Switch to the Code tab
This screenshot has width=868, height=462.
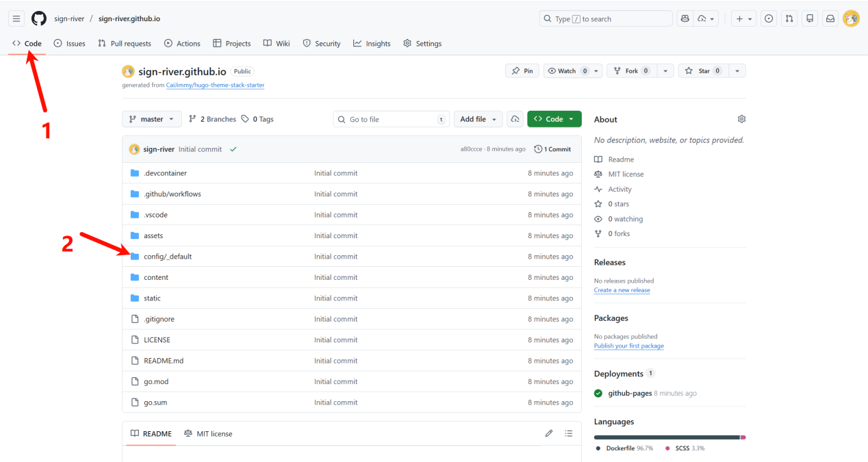pyautogui.click(x=27, y=44)
